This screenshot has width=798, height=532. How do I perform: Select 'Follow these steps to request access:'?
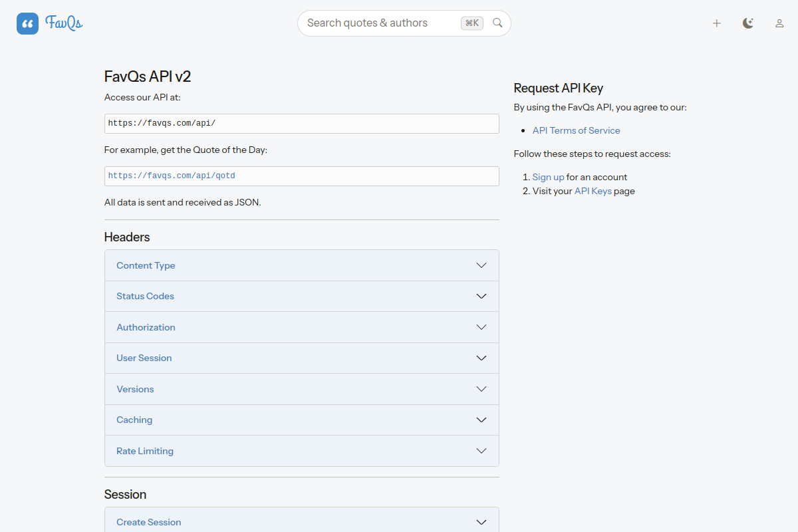(x=593, y=154)
